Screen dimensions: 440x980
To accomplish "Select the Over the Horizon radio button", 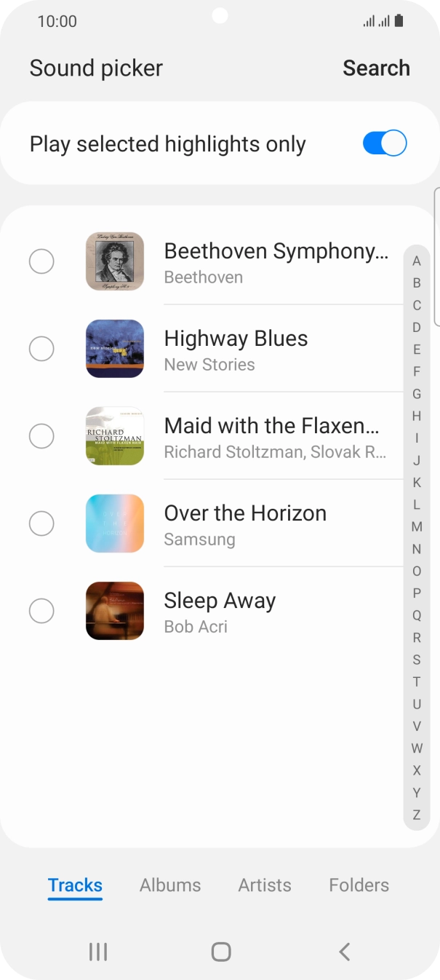I will pyautogui.click(x=41, y=523).
